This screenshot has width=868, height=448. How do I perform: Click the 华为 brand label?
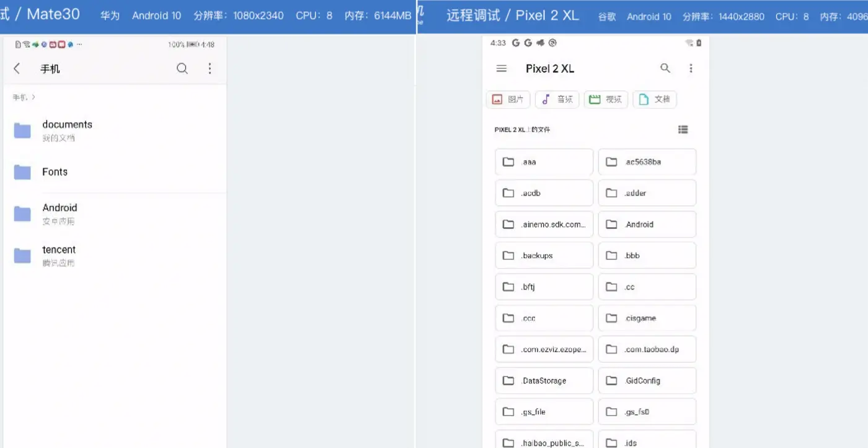click(110, 16)
